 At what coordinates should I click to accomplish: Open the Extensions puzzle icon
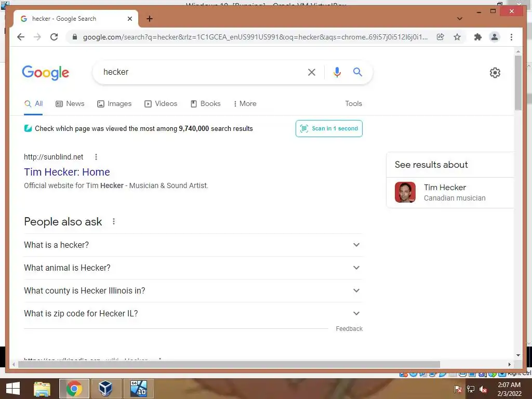478,37
